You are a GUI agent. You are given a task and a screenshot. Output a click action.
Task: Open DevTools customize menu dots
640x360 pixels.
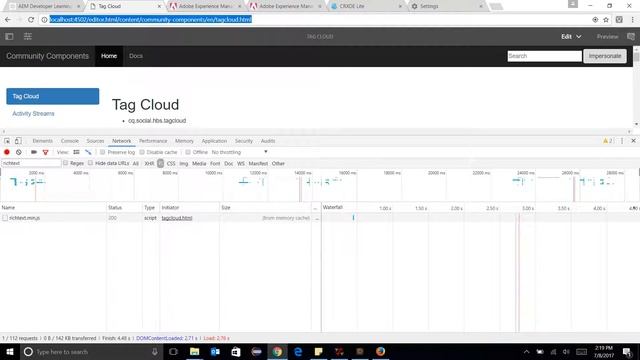622,141
